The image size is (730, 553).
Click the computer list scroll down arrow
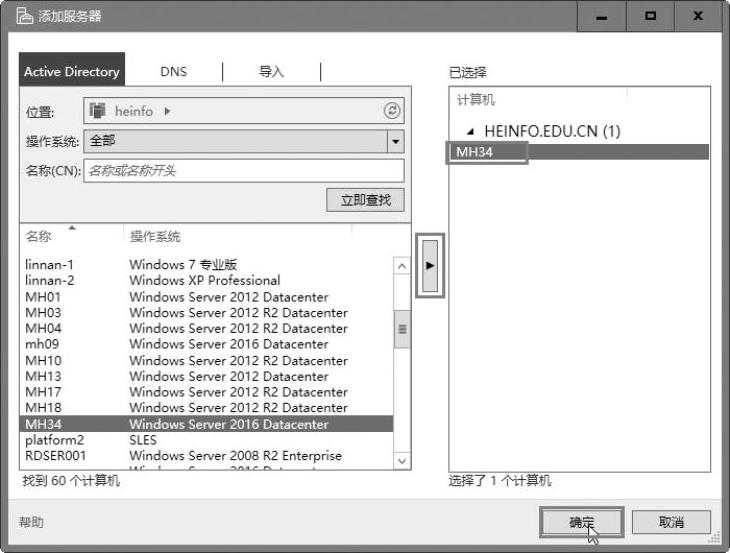(x=402, y=461)
